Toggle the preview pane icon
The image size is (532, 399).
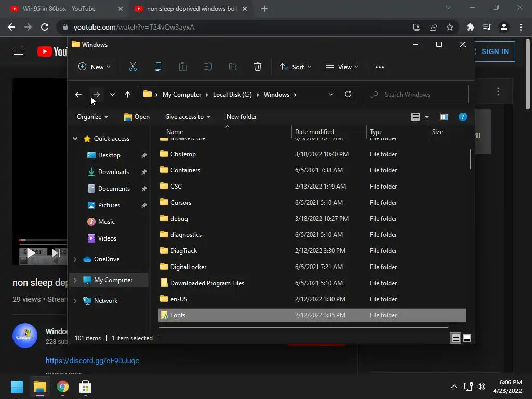(444, 117)
